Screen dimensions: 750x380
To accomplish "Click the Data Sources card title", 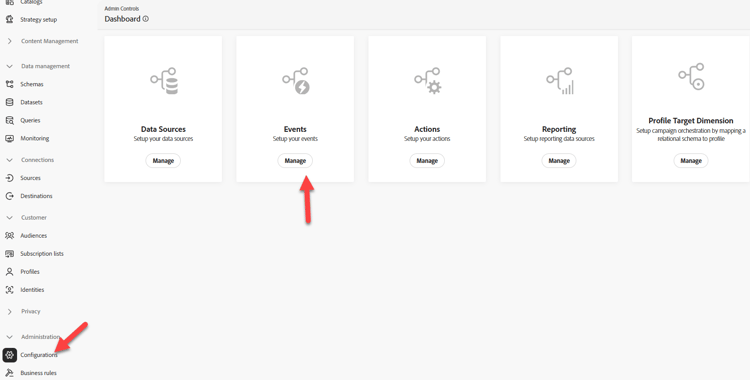I will click(163, 129).
